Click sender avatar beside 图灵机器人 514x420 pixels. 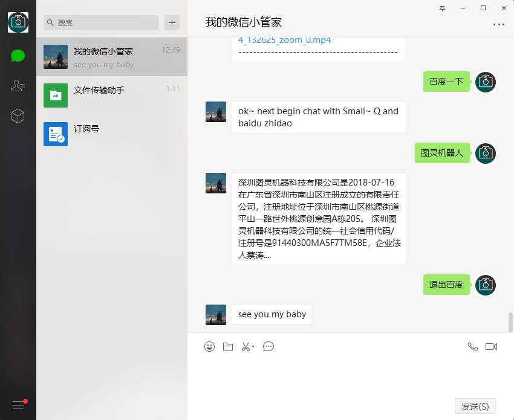[486, 153]
